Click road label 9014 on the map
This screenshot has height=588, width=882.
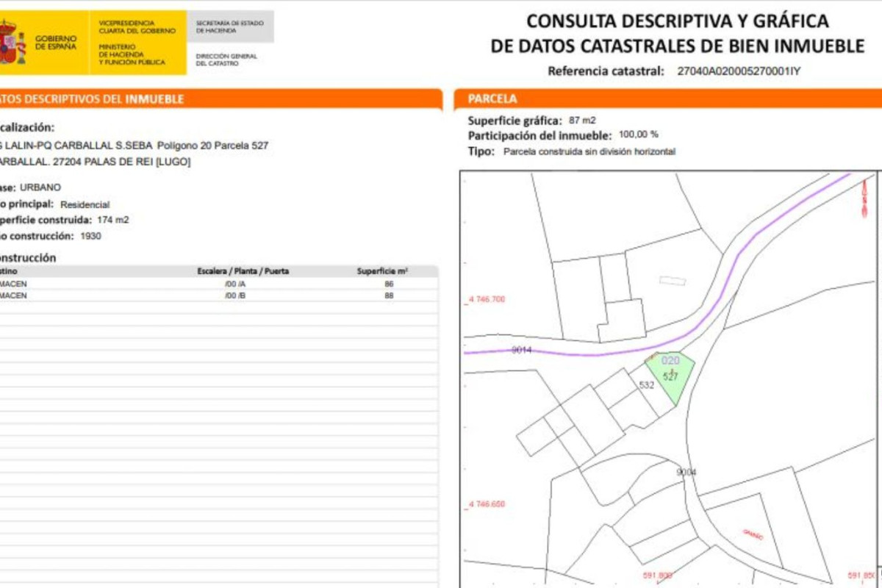(x=521, y=351)
